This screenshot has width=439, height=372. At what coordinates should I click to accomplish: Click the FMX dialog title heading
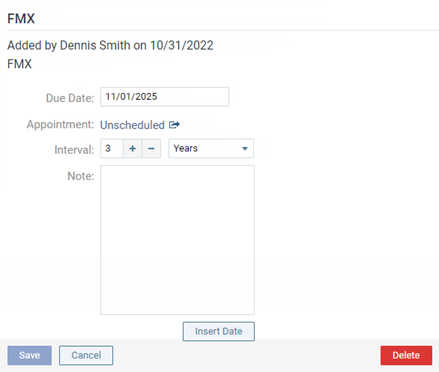point(21,18)
